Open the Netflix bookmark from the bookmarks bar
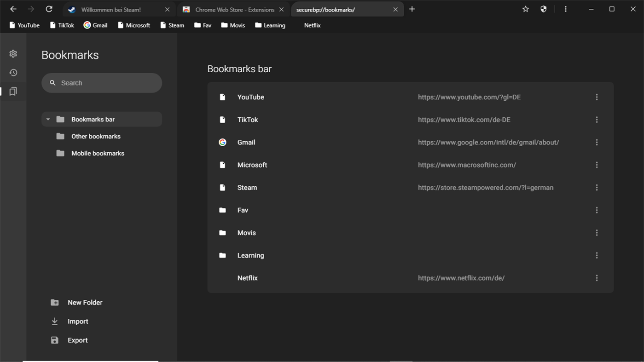This screenshot has width=644, height=362. click(x=312, y=25)
